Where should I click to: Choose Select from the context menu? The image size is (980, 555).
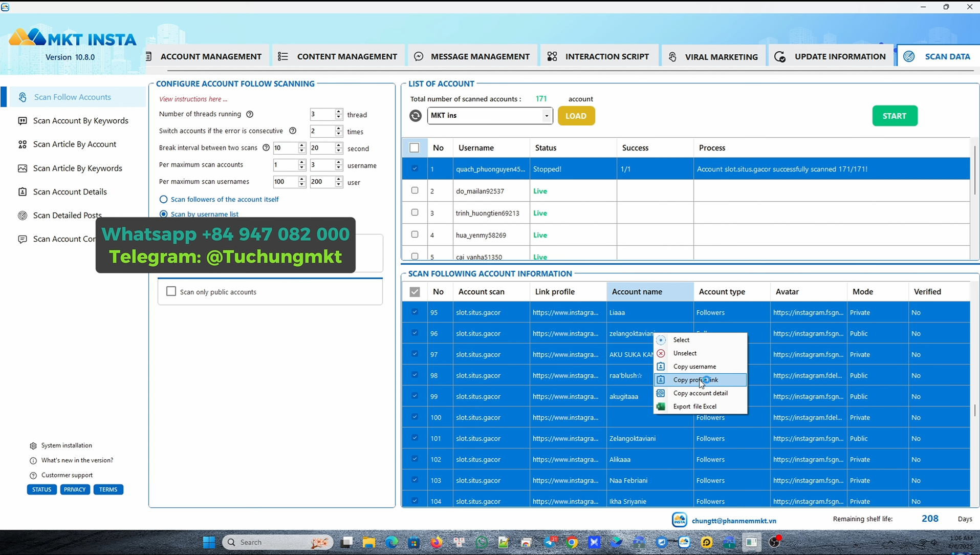click(x=700, y=340)
